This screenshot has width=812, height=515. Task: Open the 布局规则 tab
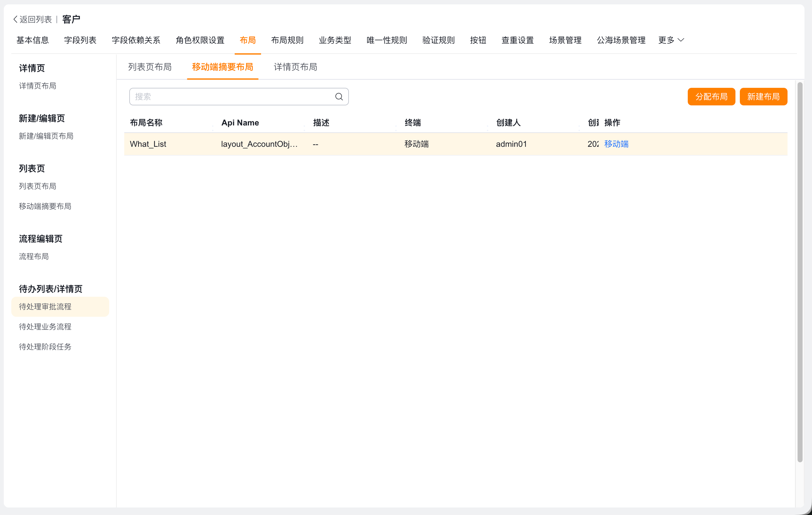tap(287, 40)
